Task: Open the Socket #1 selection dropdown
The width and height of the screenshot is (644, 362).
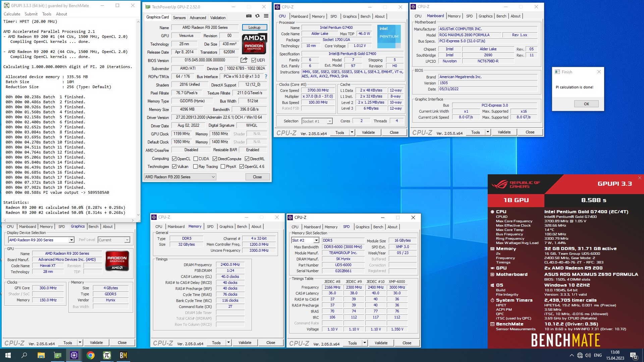Action: (317, 121)
